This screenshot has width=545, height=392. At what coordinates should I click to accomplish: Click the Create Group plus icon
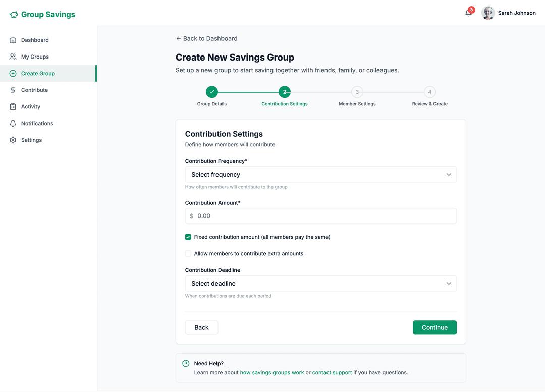click(13, 73)
